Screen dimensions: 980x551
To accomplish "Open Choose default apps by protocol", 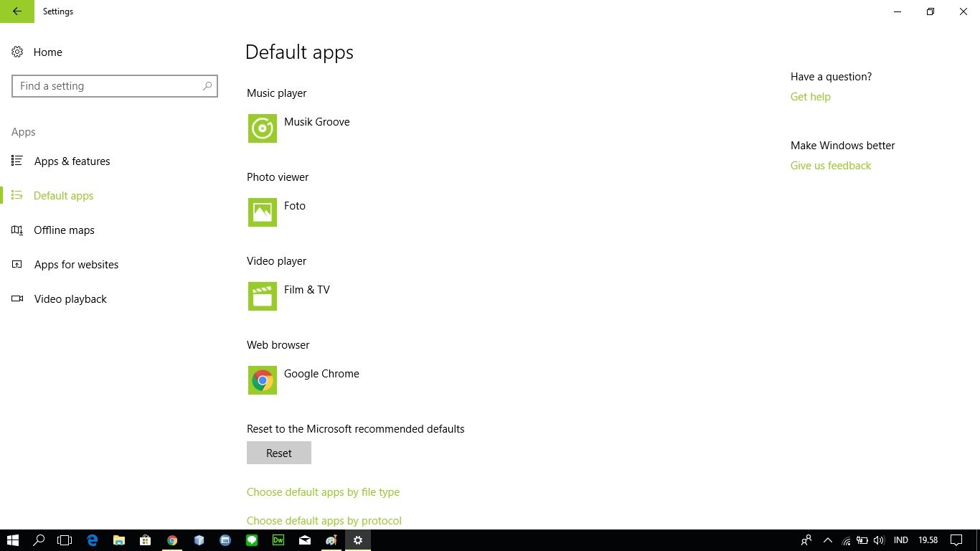I will point(324,521).
